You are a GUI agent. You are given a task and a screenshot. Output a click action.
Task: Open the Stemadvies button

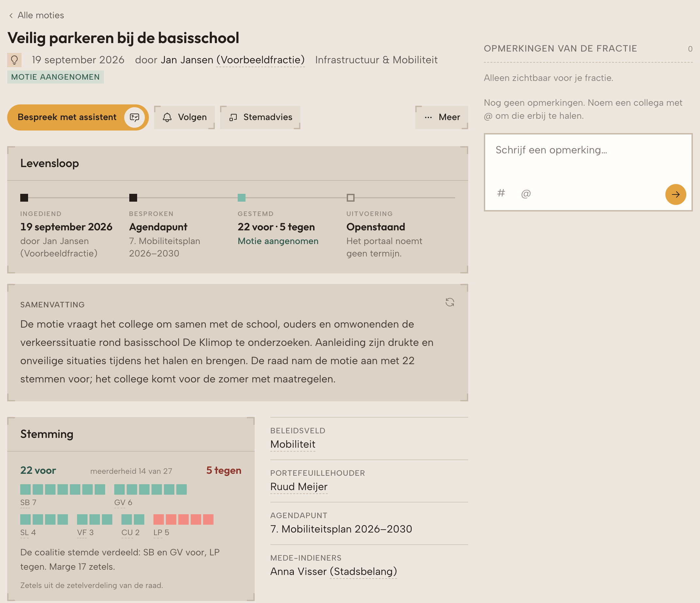pyautogui.click(x=260, y=117)
